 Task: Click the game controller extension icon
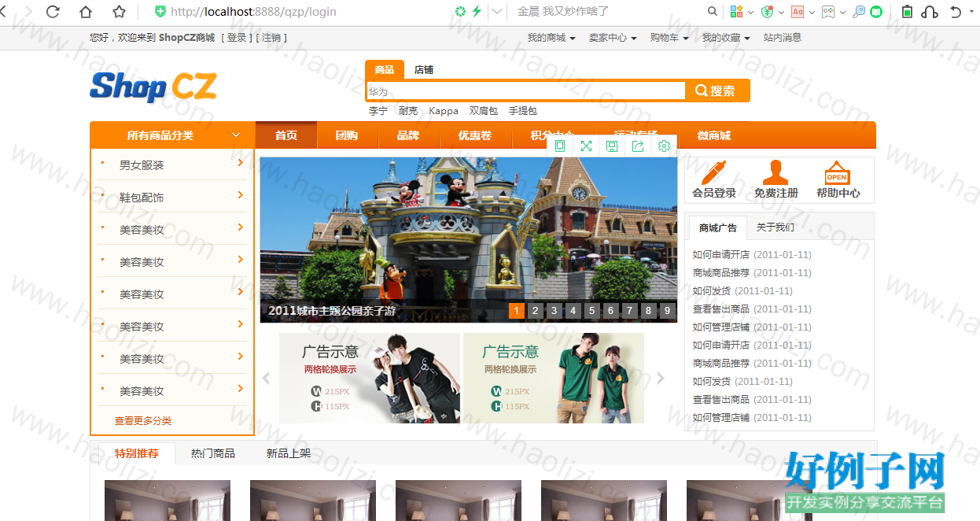pyautogui.click(x=828, y=12)
